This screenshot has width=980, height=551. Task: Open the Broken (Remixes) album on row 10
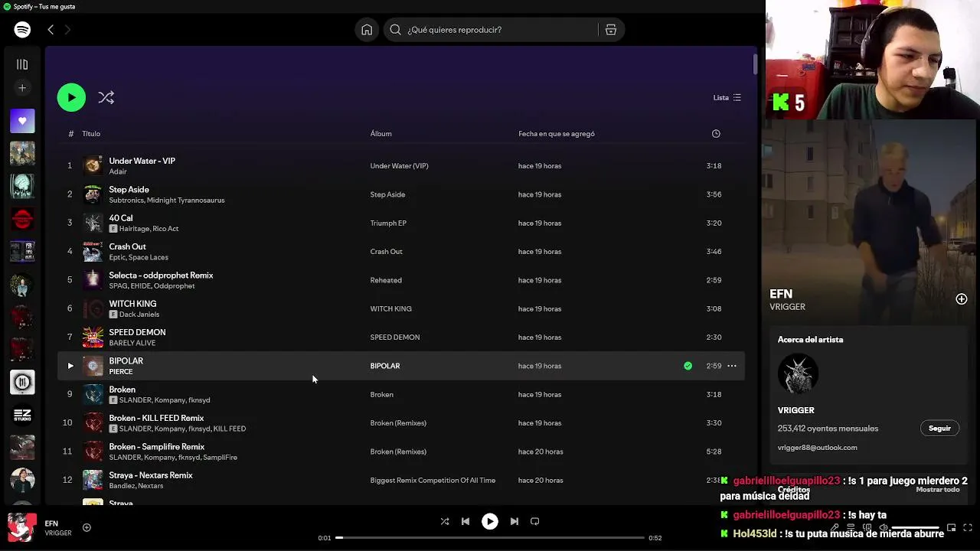[398, 423]
